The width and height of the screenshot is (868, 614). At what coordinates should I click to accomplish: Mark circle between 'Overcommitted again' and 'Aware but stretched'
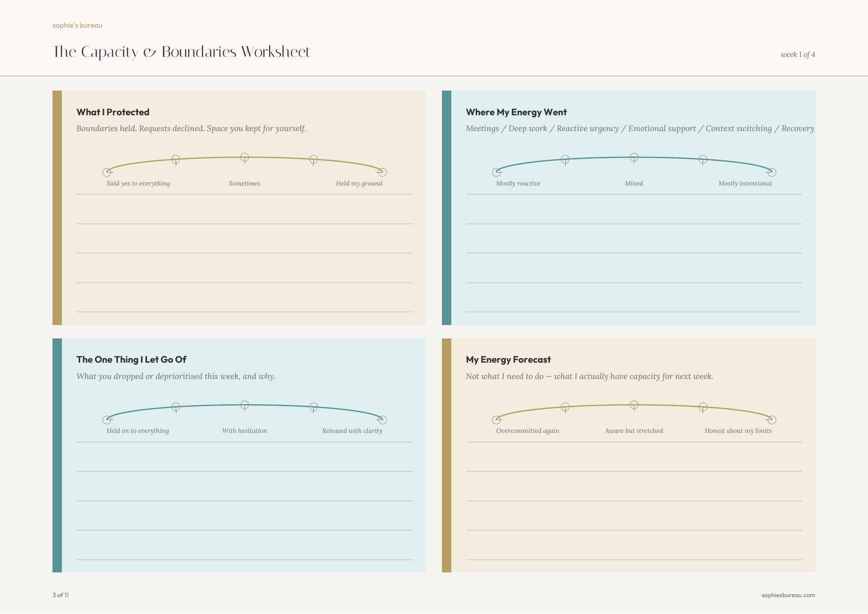point(565,407)
